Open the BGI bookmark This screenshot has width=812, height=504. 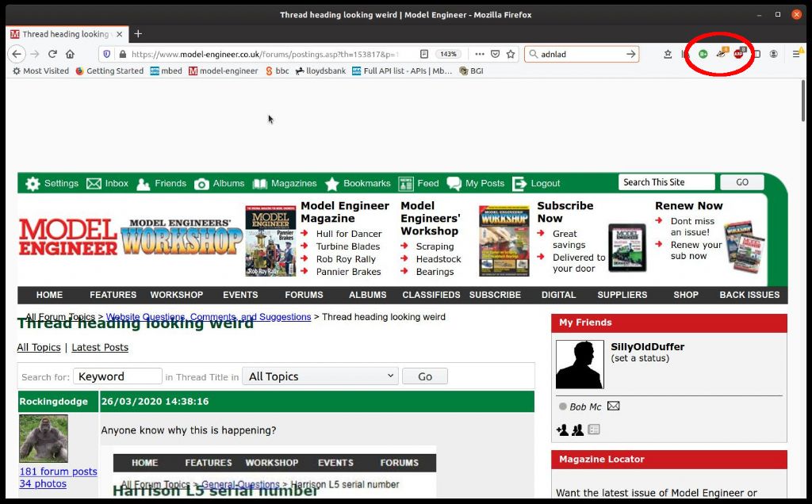(x=471, y=71)
